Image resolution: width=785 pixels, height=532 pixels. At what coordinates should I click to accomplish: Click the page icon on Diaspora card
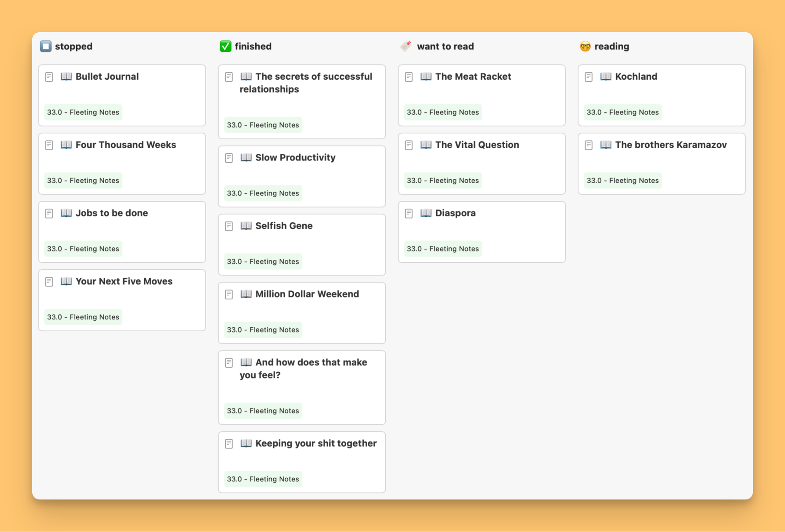[x=409, y=213]
